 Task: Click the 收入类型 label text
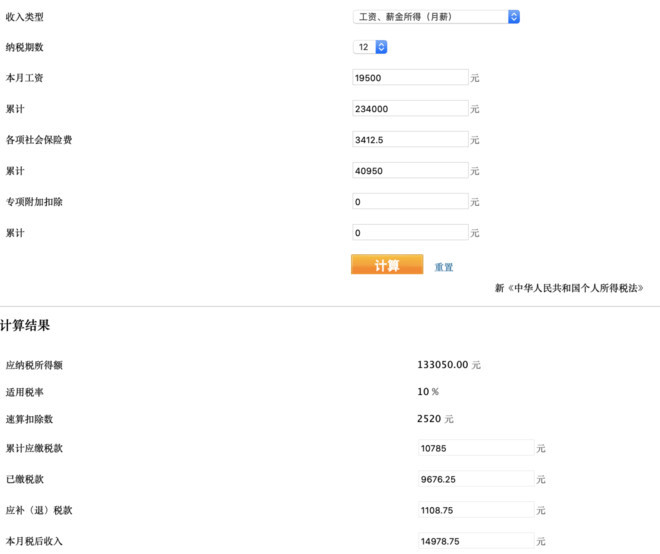click(25, 17)
